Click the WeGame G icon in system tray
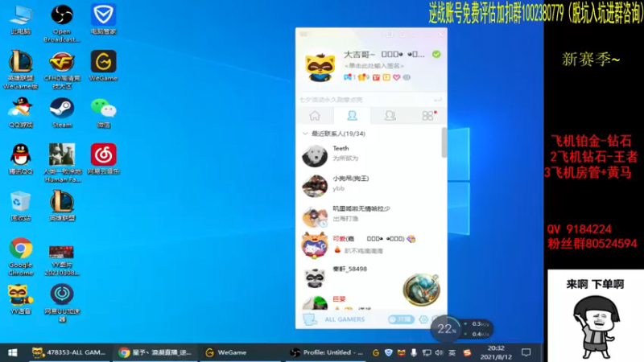 tap(375, 352)
